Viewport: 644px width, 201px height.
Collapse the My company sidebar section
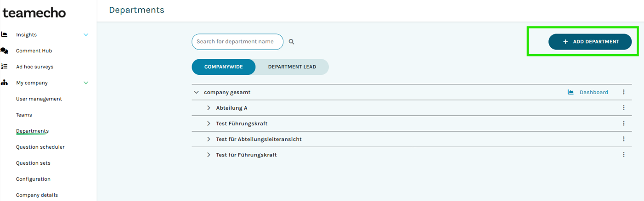pos(86,83)
